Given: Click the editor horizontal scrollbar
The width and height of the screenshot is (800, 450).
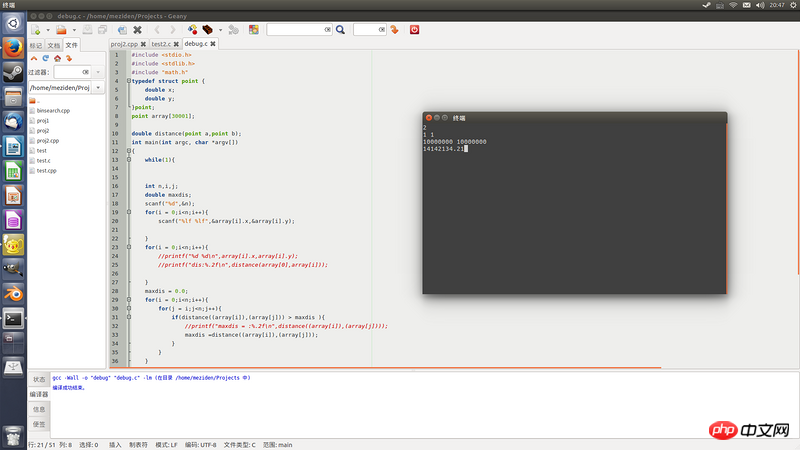Looking at the screenshot, I should coord(385,367).
